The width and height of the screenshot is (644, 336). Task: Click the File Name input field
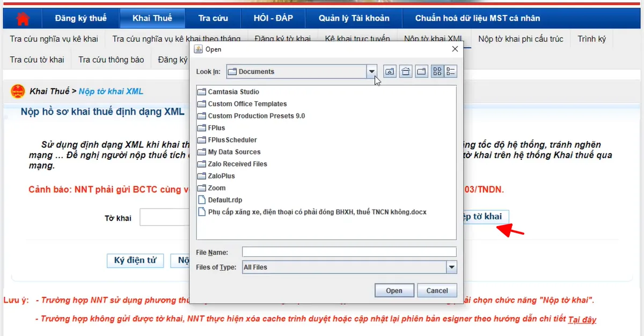(x=349, y=252)
